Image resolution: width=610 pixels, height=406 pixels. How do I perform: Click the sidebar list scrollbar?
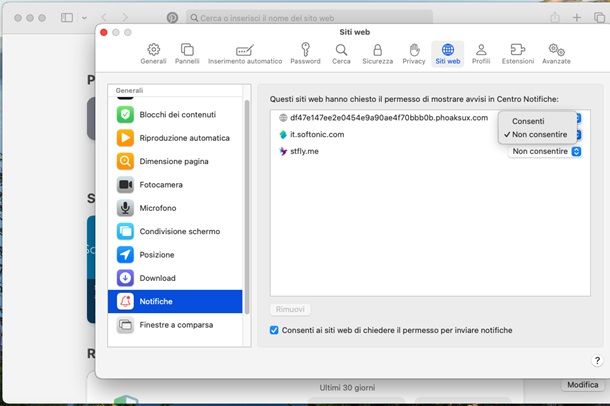click(247, 206)
